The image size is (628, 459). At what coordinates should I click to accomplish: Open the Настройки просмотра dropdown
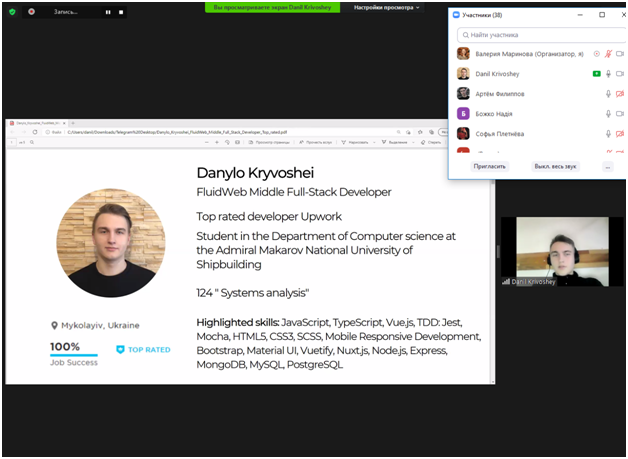(386, 7)
